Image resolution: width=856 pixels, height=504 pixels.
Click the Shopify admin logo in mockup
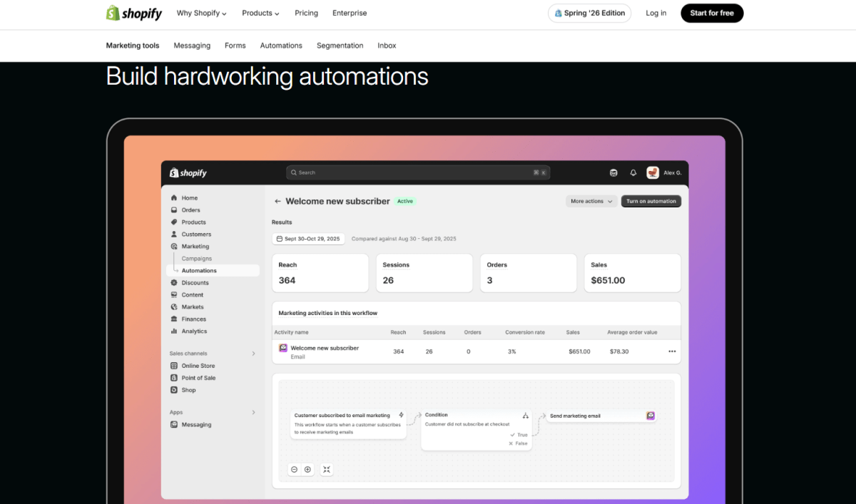tap(188, 173)
